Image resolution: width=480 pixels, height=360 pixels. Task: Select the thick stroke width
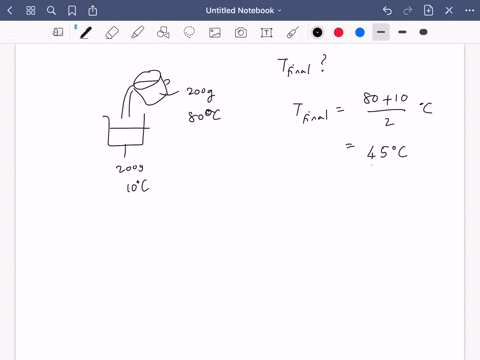[x=423, y=32]
